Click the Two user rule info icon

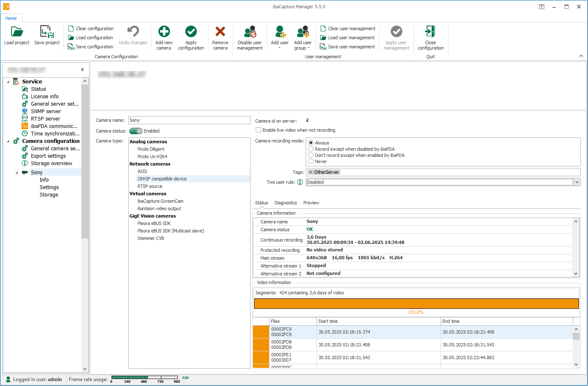tap(300, 182)
